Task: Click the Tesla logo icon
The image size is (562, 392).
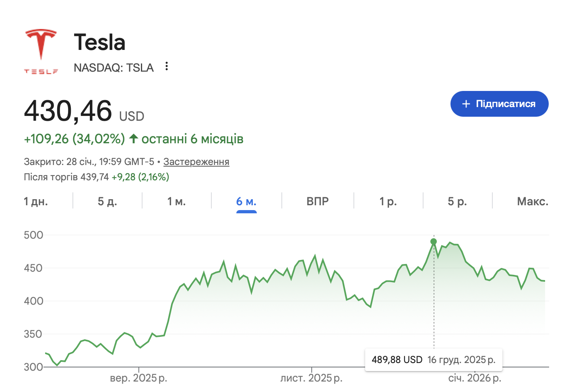Action: click(41, 51)
